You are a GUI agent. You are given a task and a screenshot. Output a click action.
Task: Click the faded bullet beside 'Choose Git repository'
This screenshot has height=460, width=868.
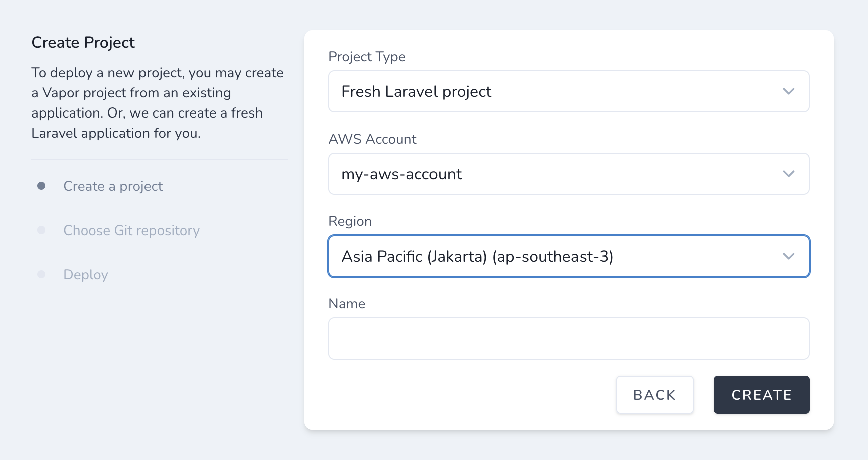[41, 230]
